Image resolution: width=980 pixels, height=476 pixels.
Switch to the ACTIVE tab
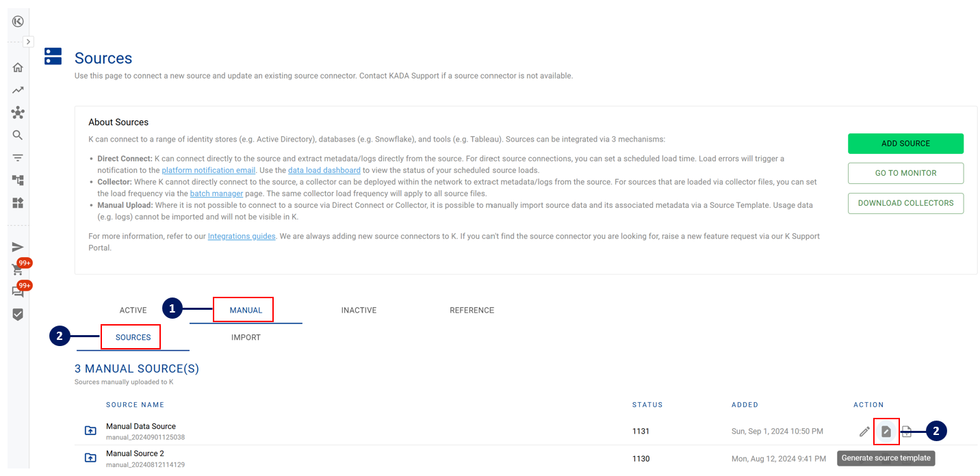tap(133, 310)
